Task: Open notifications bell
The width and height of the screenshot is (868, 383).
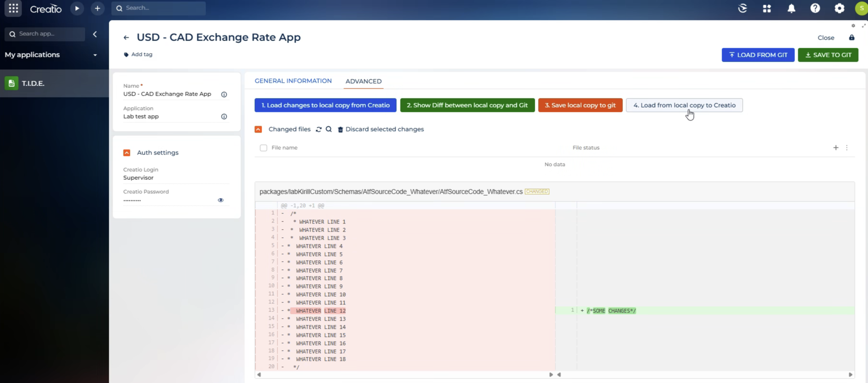Action: pos(791,8)
